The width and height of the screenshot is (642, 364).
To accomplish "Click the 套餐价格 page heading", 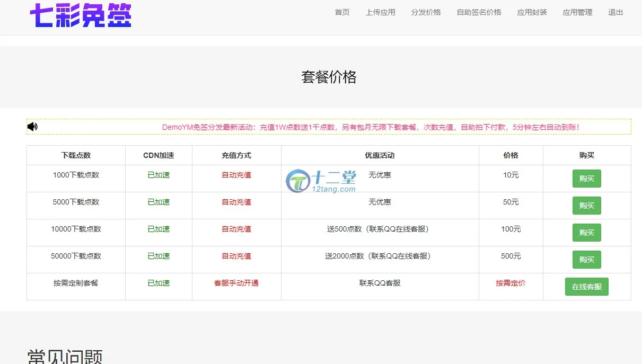I will click(329, 77).
